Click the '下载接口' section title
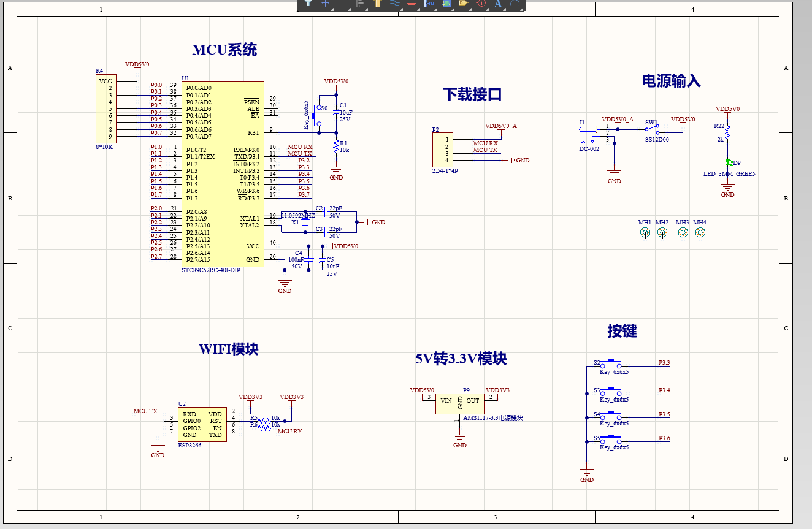The height and width of the screenshot is (529, 812). pos(473,94)
